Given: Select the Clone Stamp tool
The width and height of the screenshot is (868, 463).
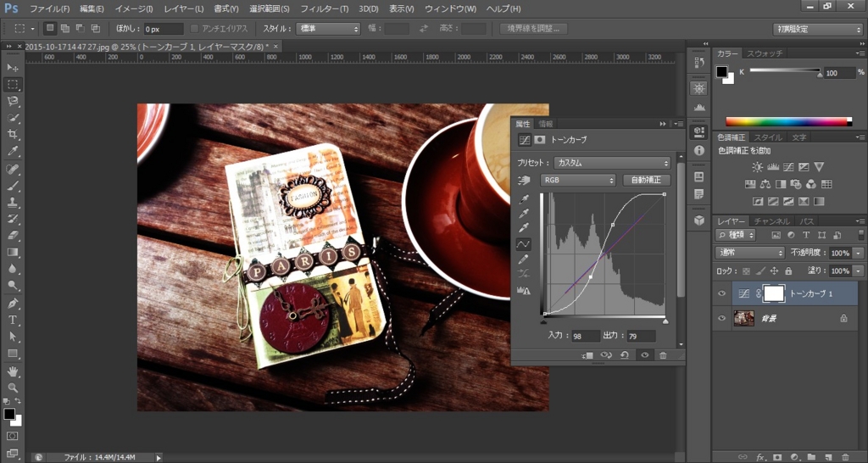Looking at the screenshot, I should pyautogui.click(x=12, y=202).
